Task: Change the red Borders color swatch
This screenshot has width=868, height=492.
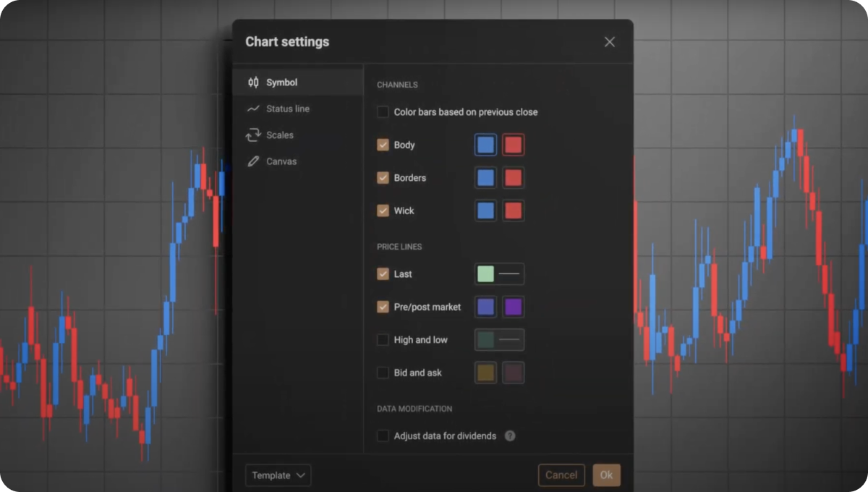Action: 513,178
